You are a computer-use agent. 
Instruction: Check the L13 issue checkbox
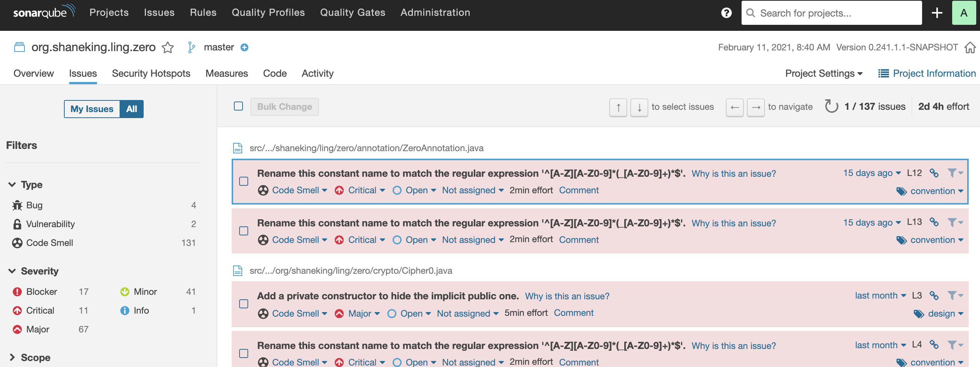[x=244, y=231]
